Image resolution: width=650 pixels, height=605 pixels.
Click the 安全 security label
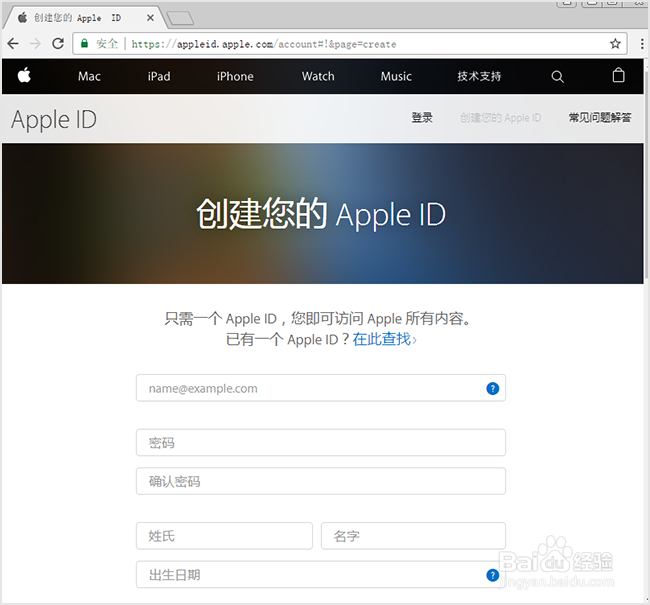coord(107,44)
